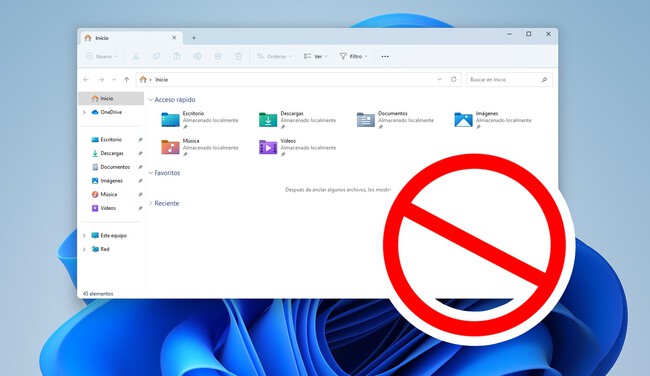Add a new tab with plus button
The width and height of the screenshot is (650, 376).
tap(194, 38)
